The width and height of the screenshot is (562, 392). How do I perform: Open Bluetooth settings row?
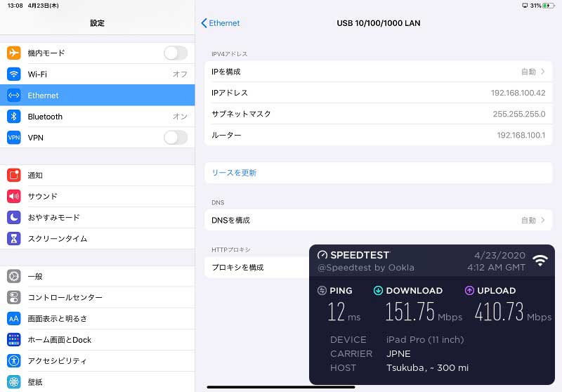(x=98, y=117)
